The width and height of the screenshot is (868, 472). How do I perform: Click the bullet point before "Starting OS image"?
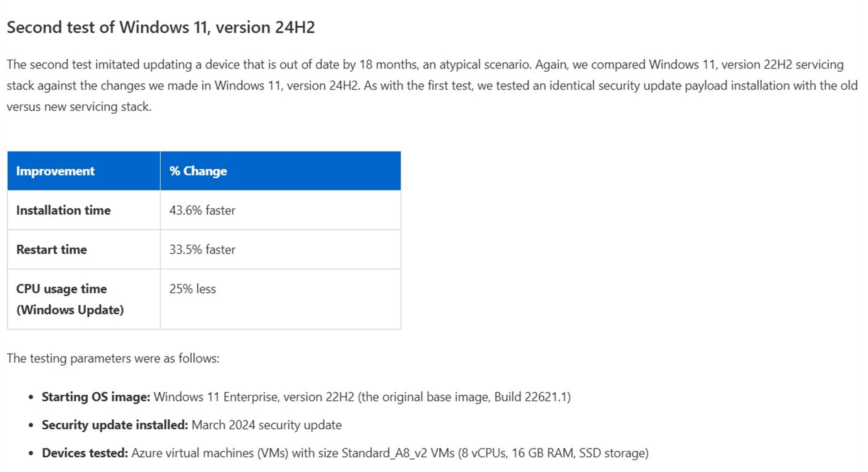(x=31, y=397)
